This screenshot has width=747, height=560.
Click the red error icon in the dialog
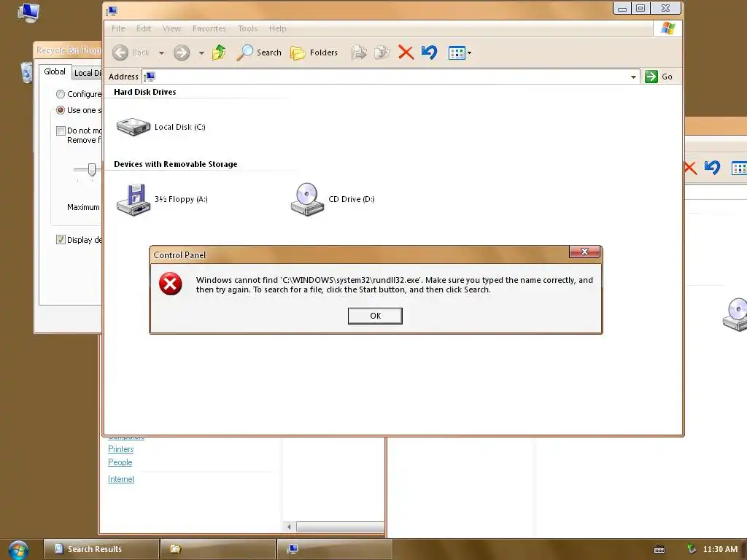tap(170, 284)
